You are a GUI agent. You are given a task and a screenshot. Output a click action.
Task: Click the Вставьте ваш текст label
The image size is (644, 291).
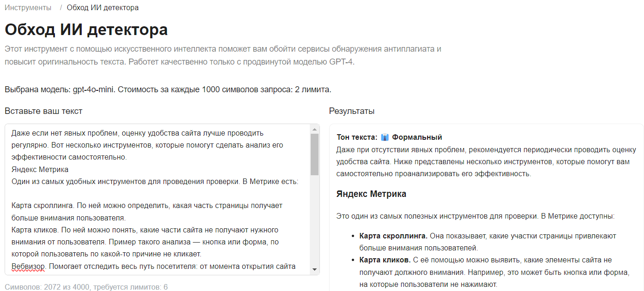point(44,111)
